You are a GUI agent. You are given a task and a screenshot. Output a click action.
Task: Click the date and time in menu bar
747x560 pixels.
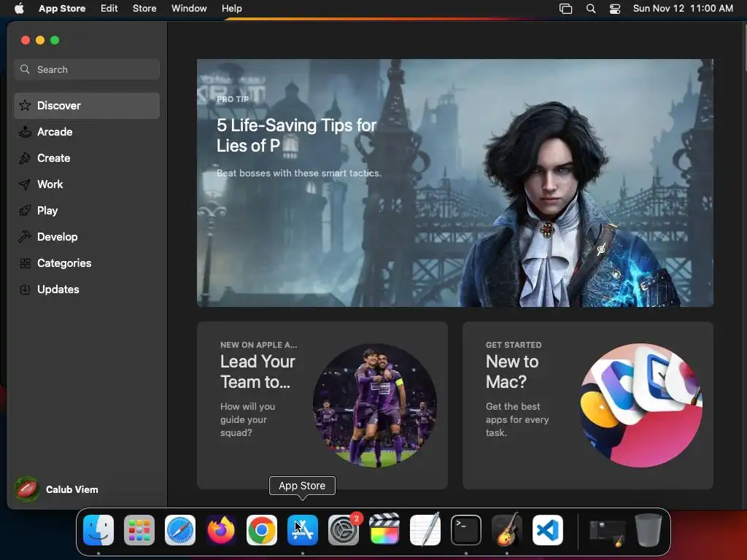683,8
